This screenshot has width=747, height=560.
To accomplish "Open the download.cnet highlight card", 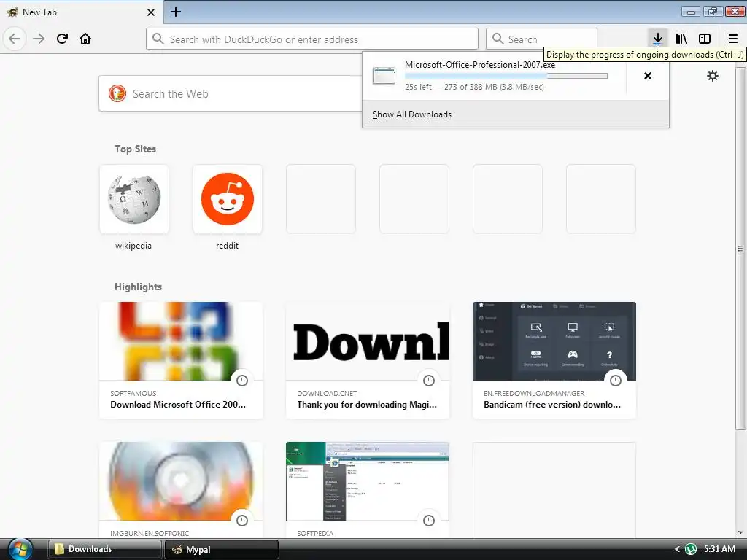I will point(368,360).
